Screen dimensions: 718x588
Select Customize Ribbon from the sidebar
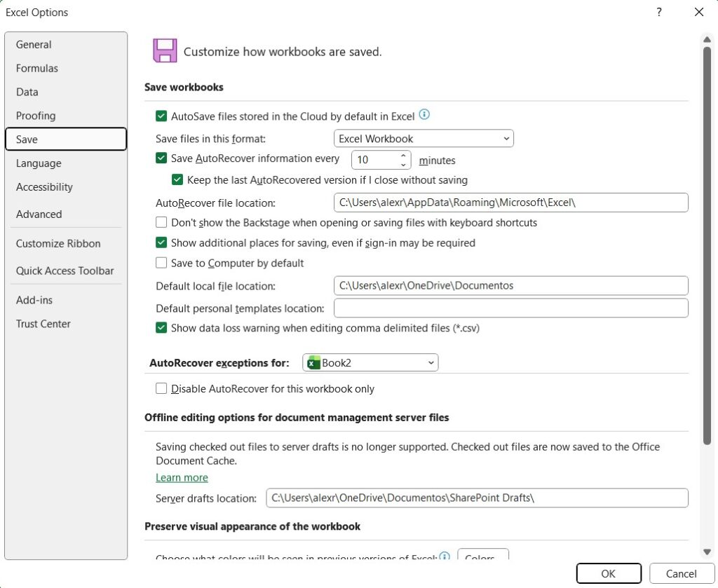(x=58, y=243)
